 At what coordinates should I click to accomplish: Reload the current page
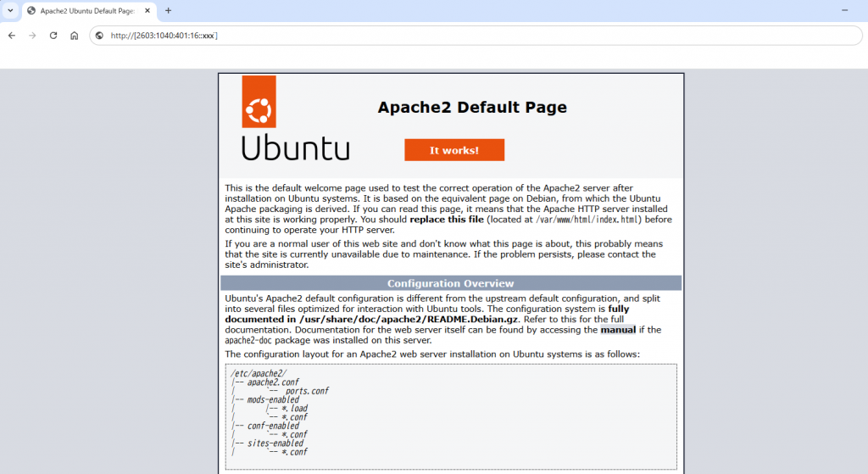point(53,36)
